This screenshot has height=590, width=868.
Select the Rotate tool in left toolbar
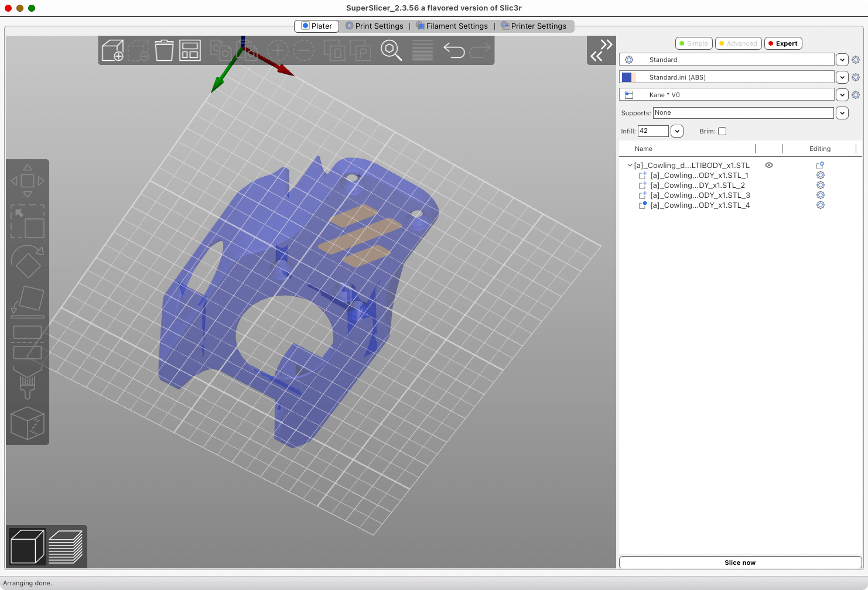(28, 262)
